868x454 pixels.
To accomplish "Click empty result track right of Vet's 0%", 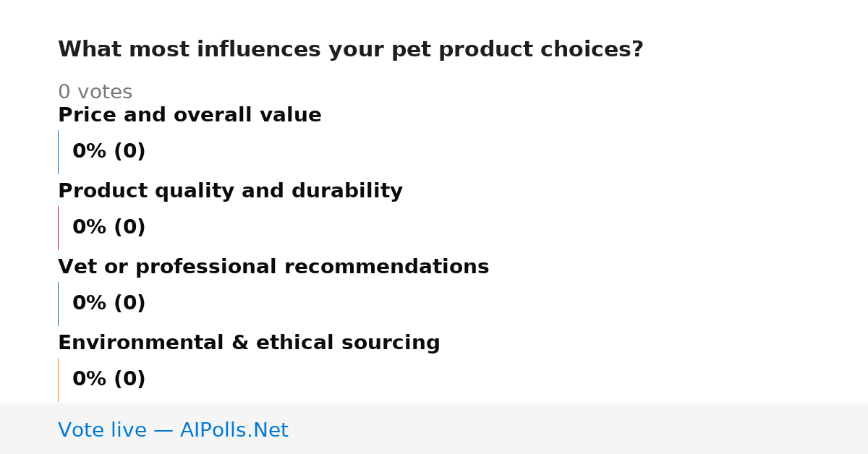I will 477,304.
